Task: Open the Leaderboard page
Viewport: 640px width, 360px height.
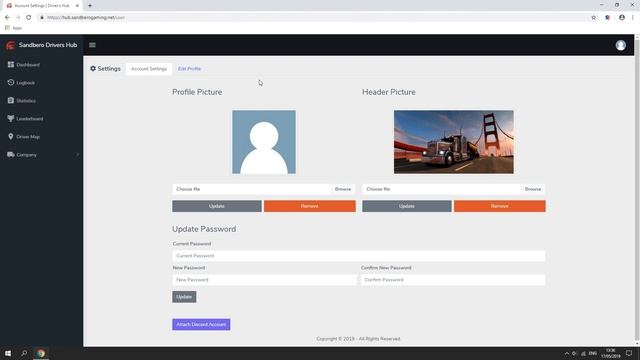Action: click(x=30, y=119)
